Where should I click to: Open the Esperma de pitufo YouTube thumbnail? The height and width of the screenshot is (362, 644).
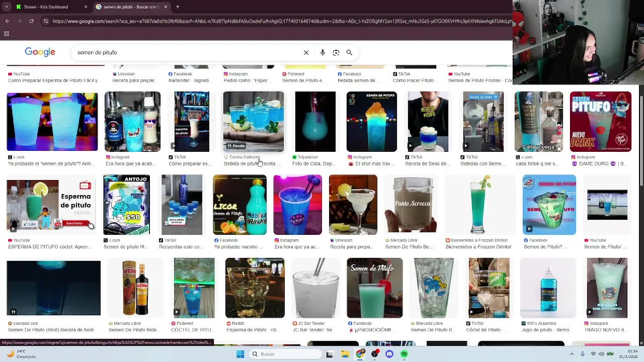pos(51,205)
